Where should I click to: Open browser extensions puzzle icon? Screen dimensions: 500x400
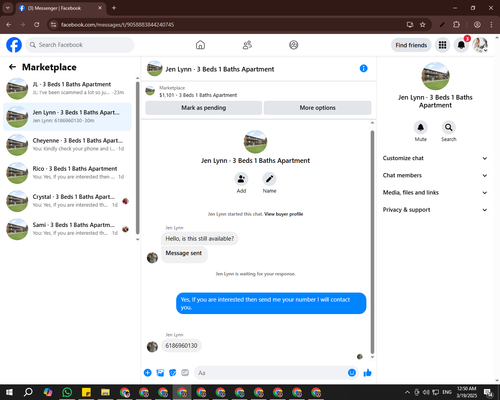coord(456,24)
